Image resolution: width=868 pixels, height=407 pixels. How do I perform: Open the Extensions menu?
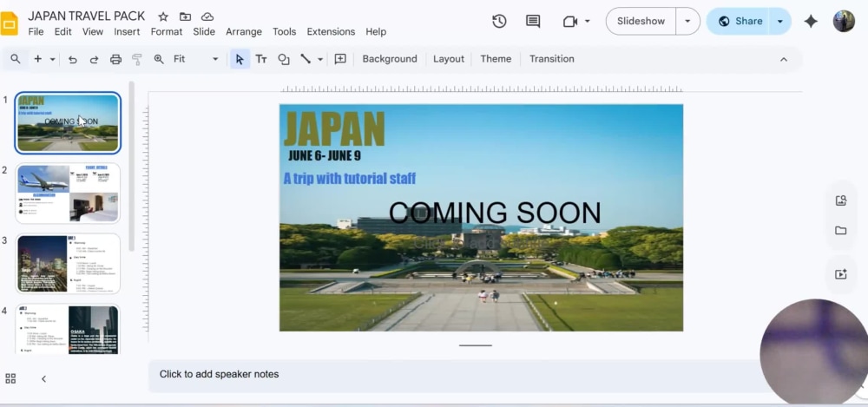pyautogui.click(x=331, y=31)
